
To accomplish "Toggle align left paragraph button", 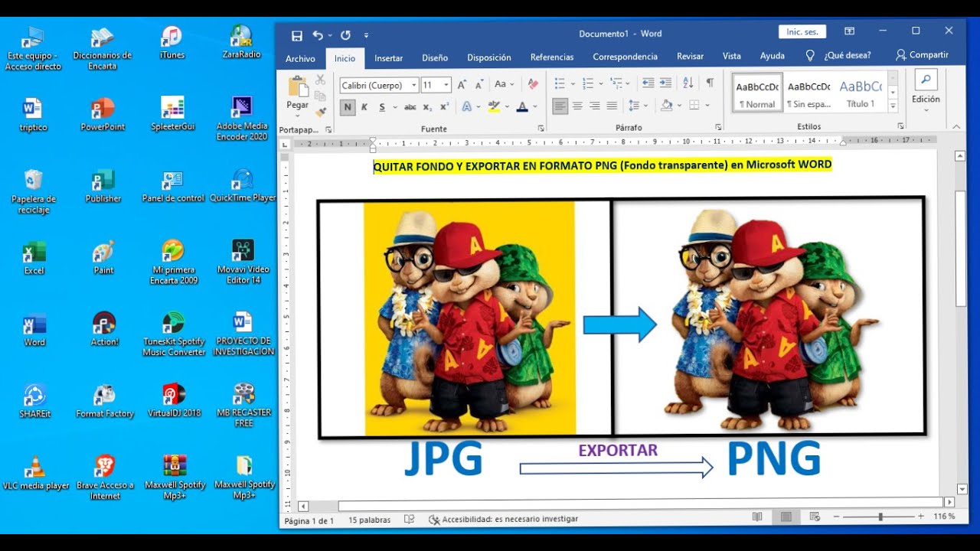I will coord(560,106).
